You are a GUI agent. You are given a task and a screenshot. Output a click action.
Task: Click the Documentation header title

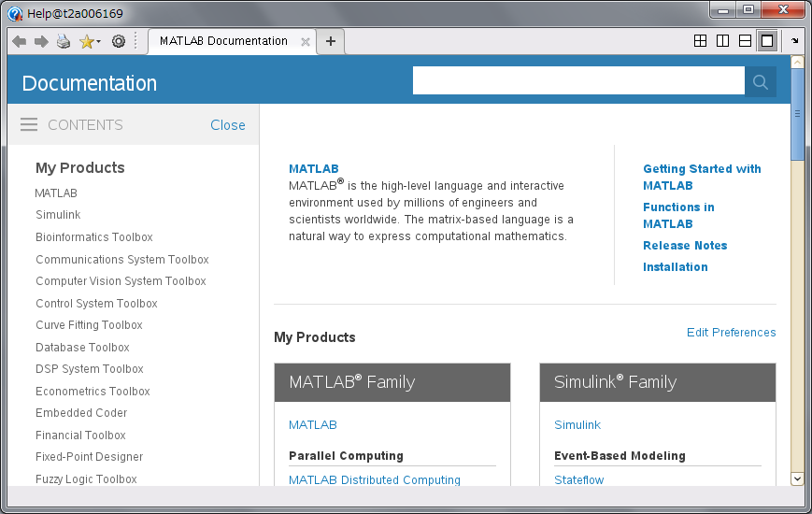(x=89, y=83)
